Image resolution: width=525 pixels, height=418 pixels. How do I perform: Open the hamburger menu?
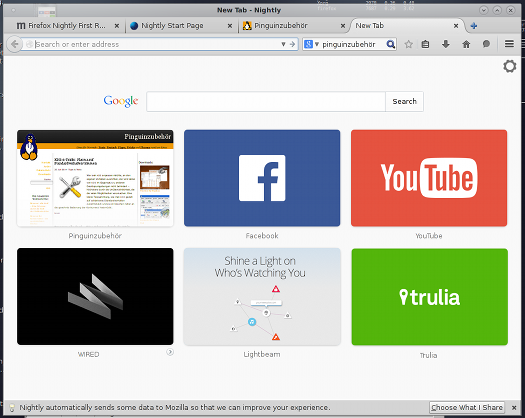coord(509,44)
